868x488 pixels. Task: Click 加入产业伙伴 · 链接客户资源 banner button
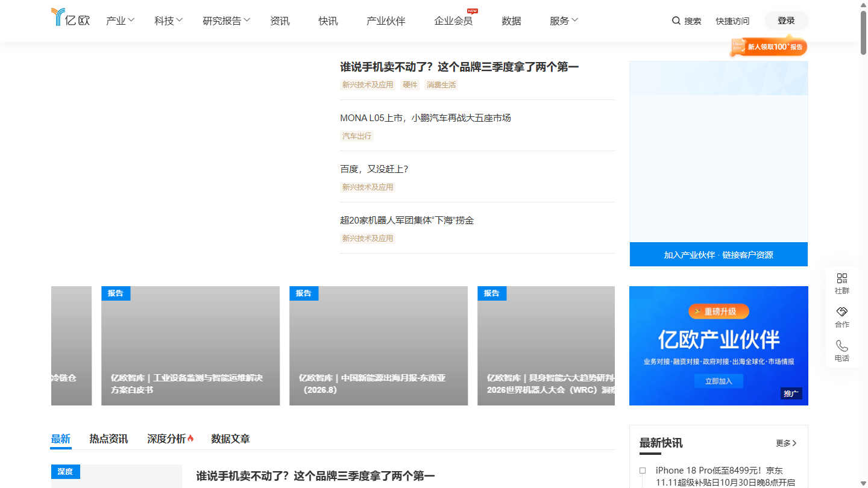719,254
